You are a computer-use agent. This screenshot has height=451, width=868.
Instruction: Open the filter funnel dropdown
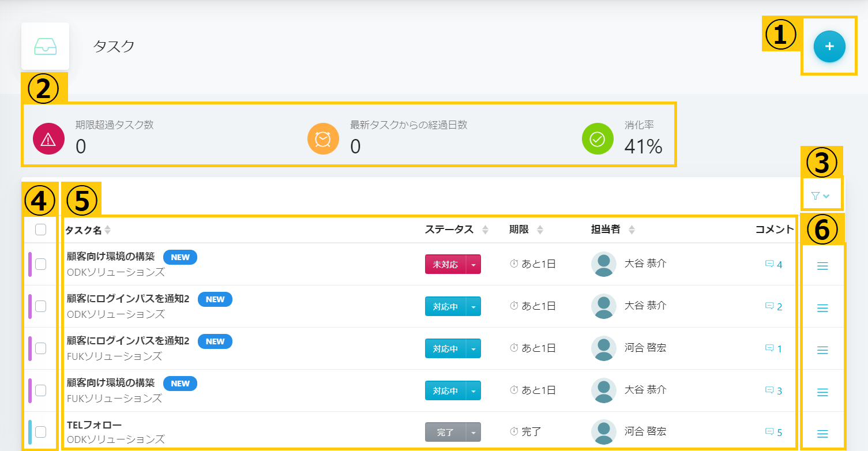[820, 196]
